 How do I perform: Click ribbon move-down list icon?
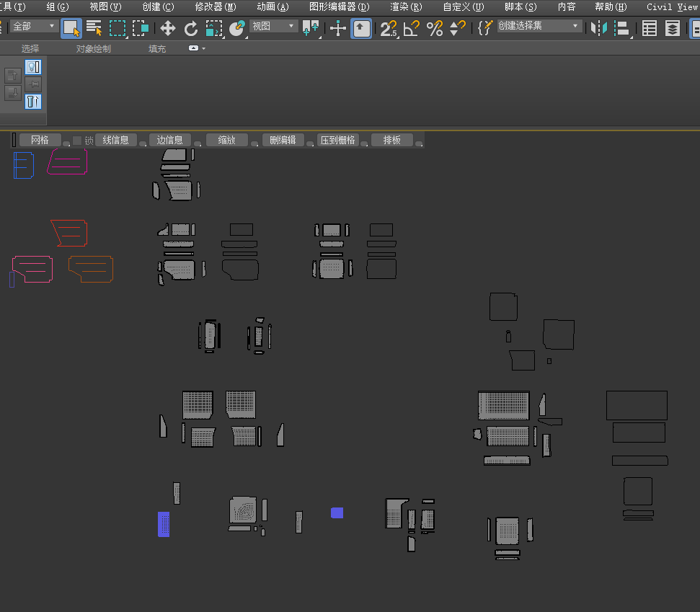pos(12,93)
